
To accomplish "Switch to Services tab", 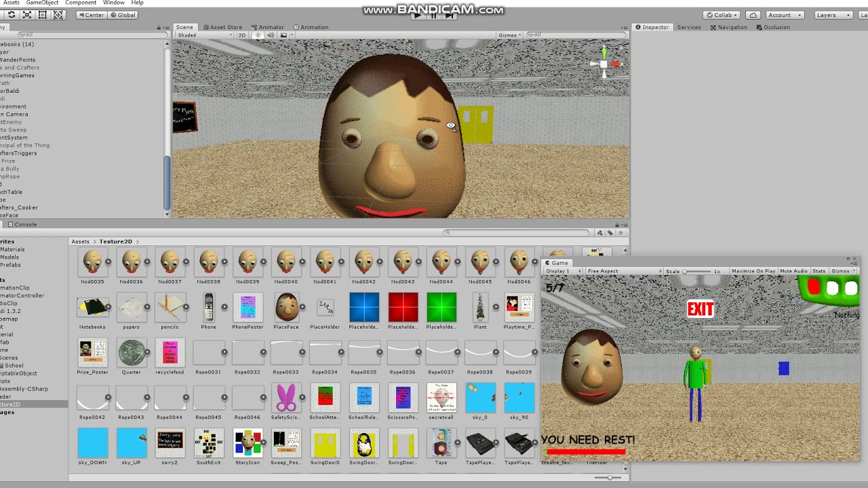I will pos(689,27).
